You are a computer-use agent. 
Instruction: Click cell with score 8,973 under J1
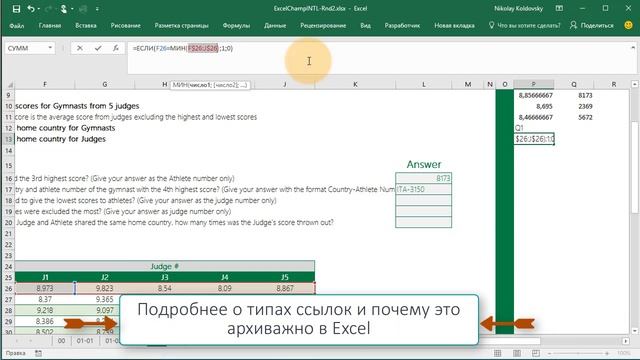pyautogui.click(x=45, y=289)
